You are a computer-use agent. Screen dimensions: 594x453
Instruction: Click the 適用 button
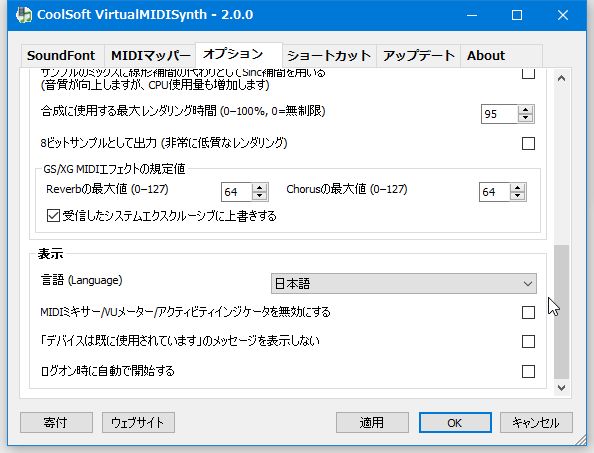point(372,422)
